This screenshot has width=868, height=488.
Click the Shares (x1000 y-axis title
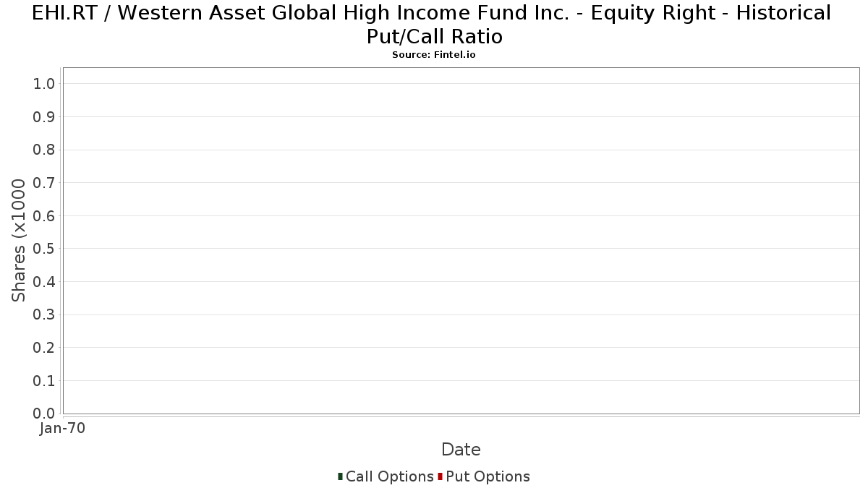pyautogui.click(x=19, y=241)
